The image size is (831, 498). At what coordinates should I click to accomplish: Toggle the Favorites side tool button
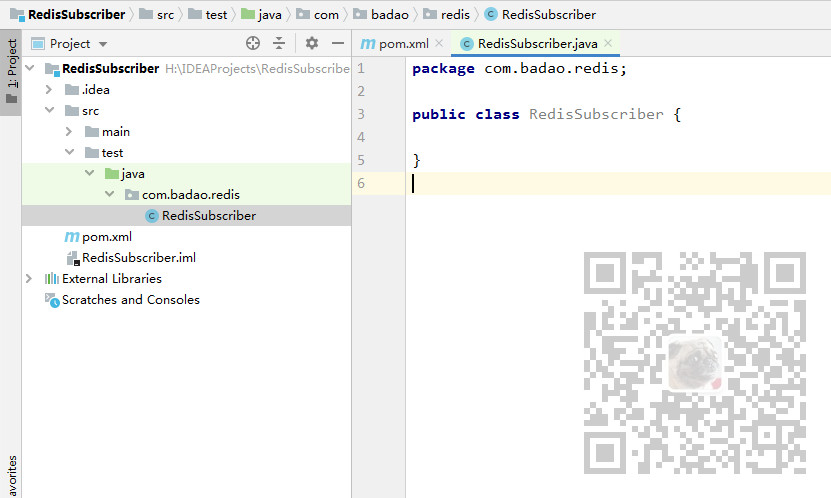pyautogui.click(x=11, y=476)
